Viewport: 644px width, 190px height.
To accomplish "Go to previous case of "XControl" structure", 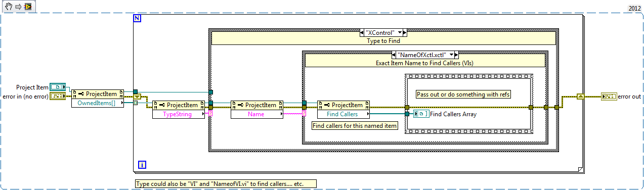I will pos(362,32).
